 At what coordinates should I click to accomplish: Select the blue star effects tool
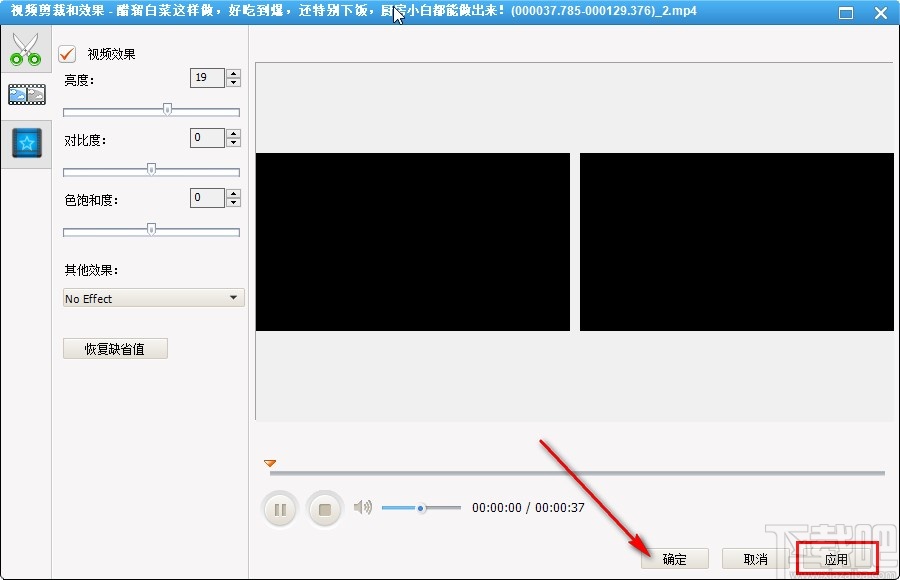(x=26, y=142)
